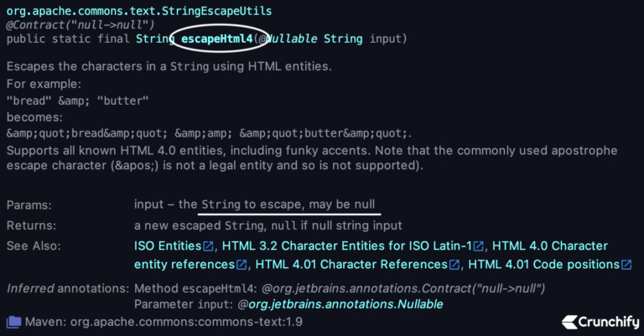Open HTML 3.2 Character Entities for ISO Latin-1
Screen dimensions: 644x336
[347, 246]
